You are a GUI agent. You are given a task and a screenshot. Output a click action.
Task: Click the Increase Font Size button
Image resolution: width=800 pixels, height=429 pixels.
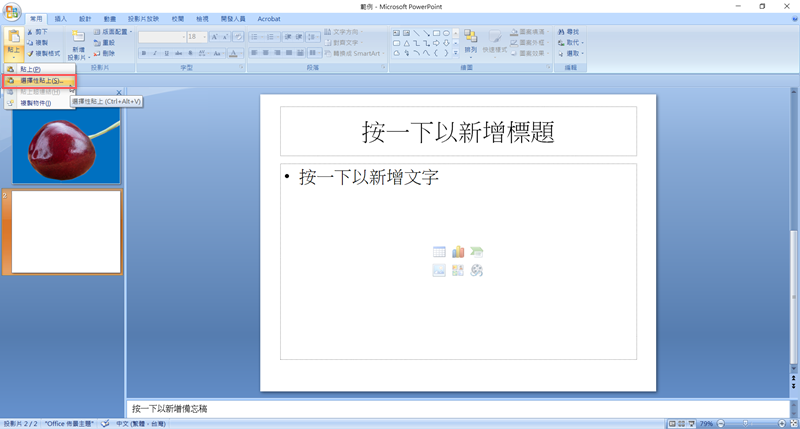pos(215,37)
